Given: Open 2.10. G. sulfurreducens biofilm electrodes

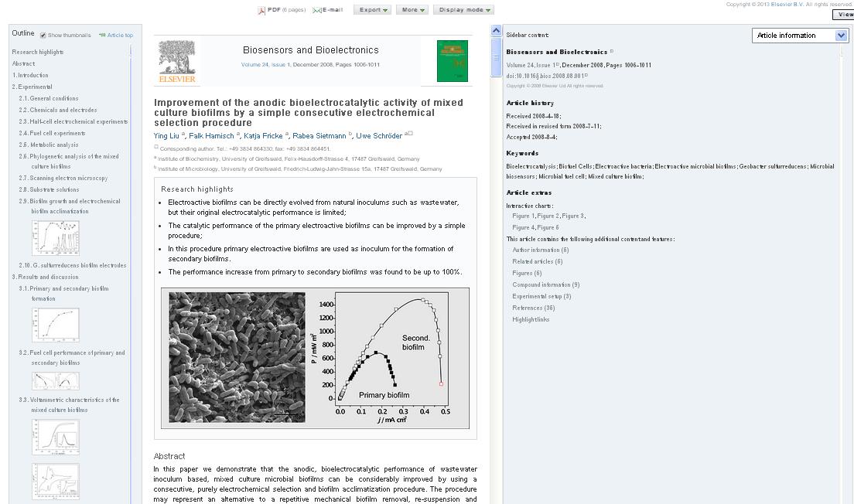Looking at the screenshot, I should (x=73, y=266).
